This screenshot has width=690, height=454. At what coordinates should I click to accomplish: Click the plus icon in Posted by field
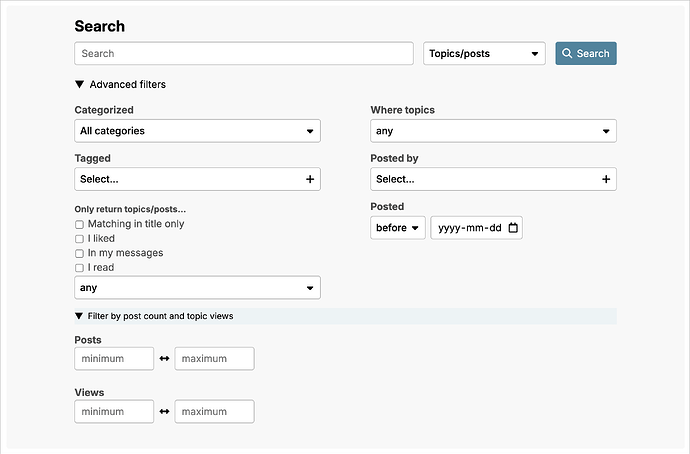606,179
